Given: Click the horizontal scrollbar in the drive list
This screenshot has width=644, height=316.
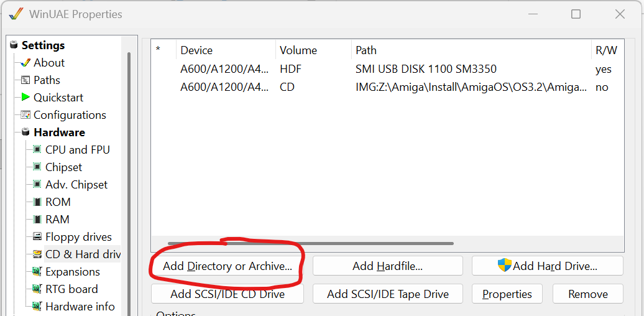Looking at the screenshot, I should (311, 243).
